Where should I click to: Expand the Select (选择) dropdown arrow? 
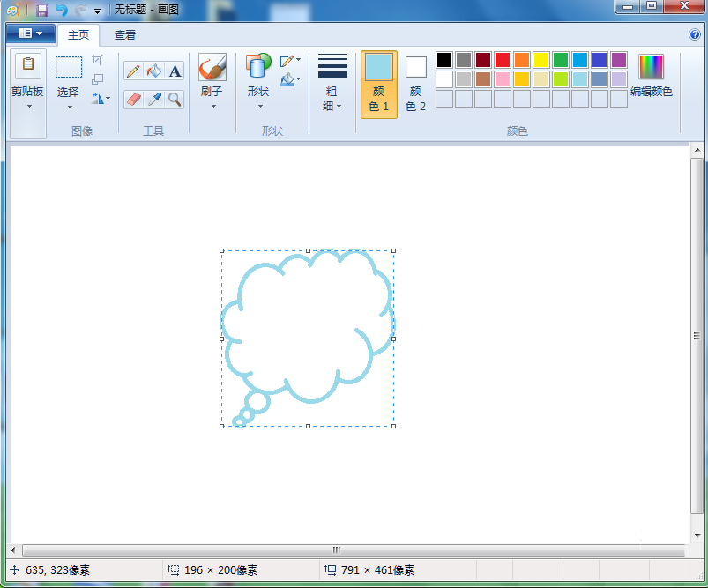70,107
